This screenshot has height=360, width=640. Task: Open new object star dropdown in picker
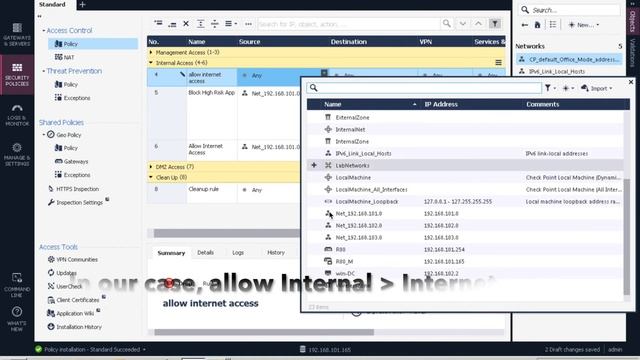coord(568,88)
